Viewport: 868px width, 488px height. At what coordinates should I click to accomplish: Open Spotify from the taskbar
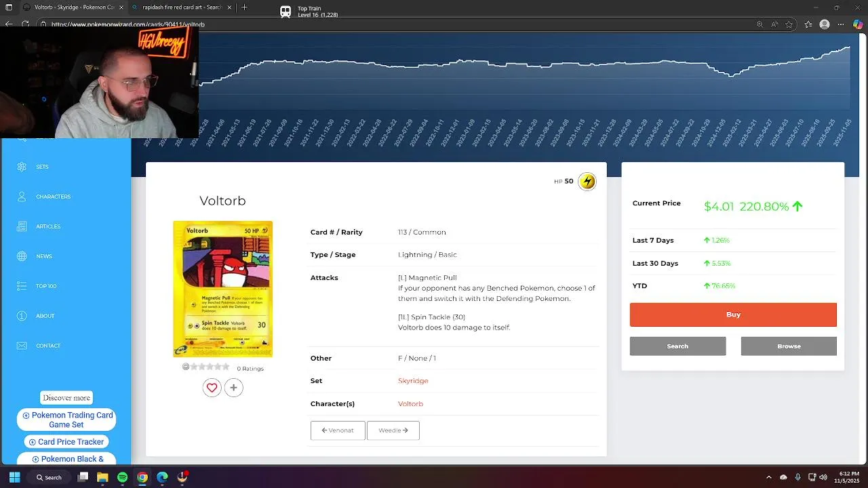click(122, 477)
